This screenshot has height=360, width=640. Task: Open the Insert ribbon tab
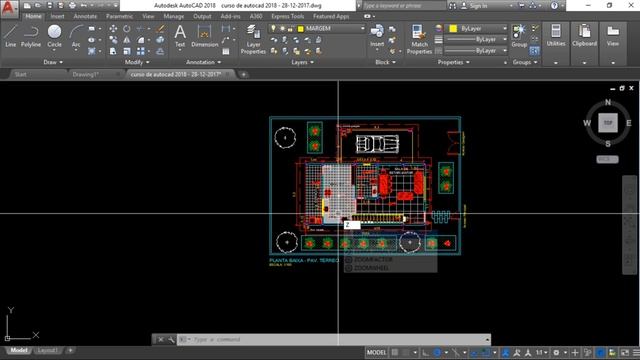tap(58, 16)
